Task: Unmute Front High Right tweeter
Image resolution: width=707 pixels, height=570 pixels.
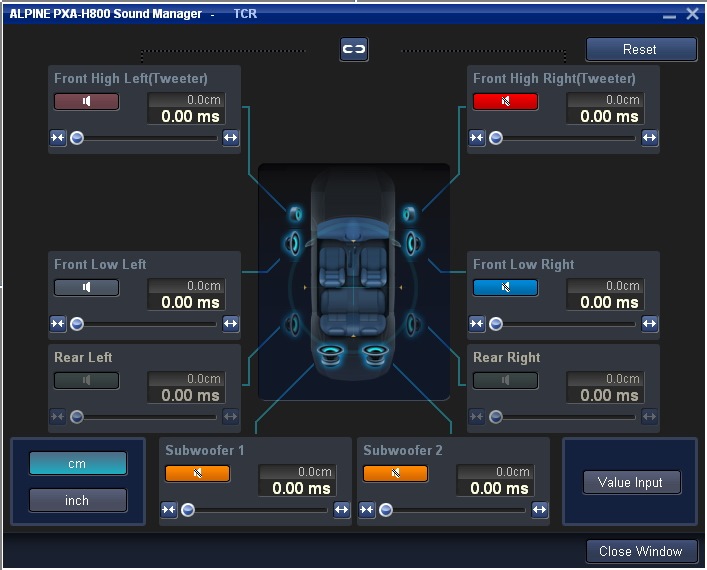Action: click(x=505, y=101)
